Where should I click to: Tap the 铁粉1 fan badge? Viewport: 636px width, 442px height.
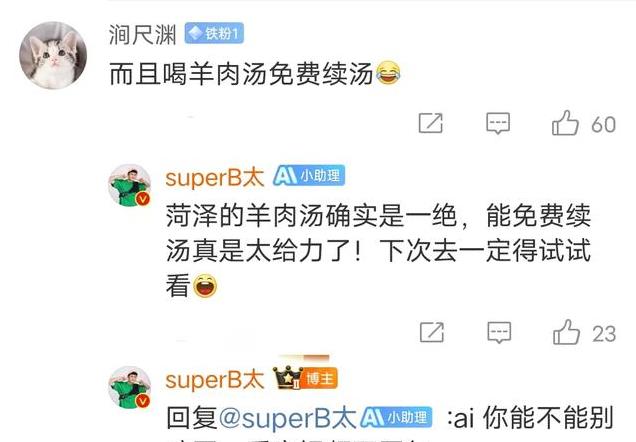click(214, 33)
